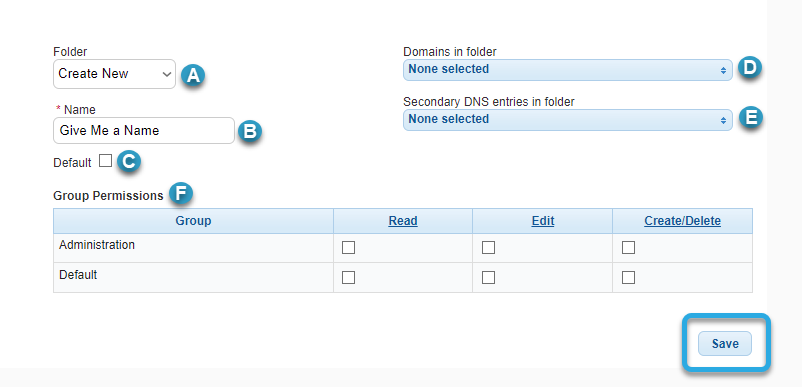802x387 pixels.
Task: Open the Secondary DNS entries in folder dropdown
Action: (568, 120)
